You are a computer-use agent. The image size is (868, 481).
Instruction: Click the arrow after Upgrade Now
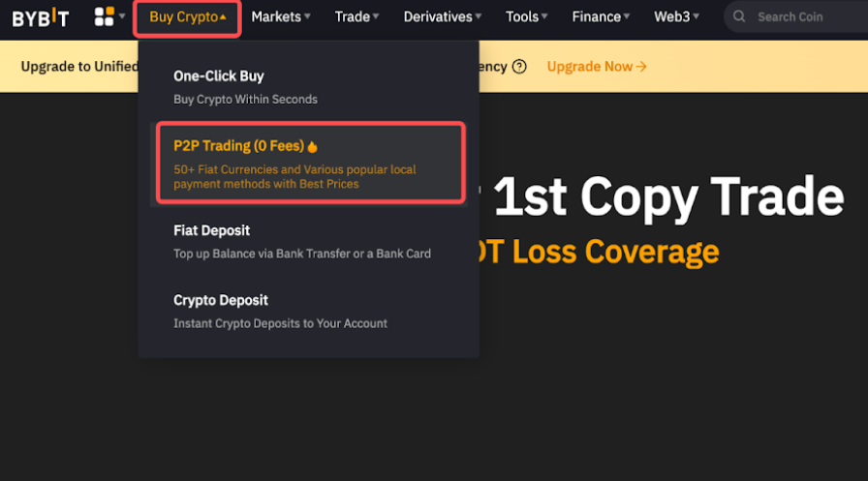point(641,67)
